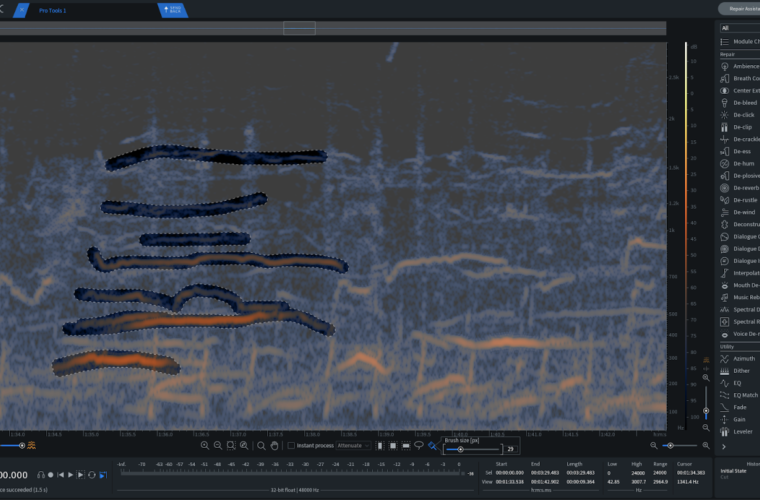The height and width of the screenshot is (500, 760).
Task: Select the De-reverb module
Action: [744, 188]
